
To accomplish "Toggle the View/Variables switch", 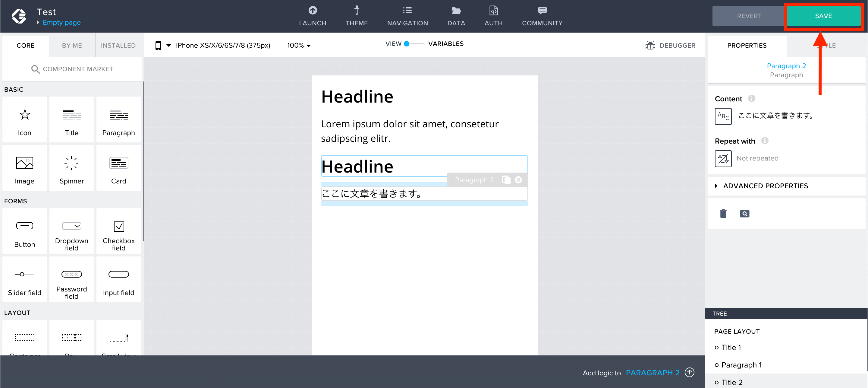I will coord(414,43).
